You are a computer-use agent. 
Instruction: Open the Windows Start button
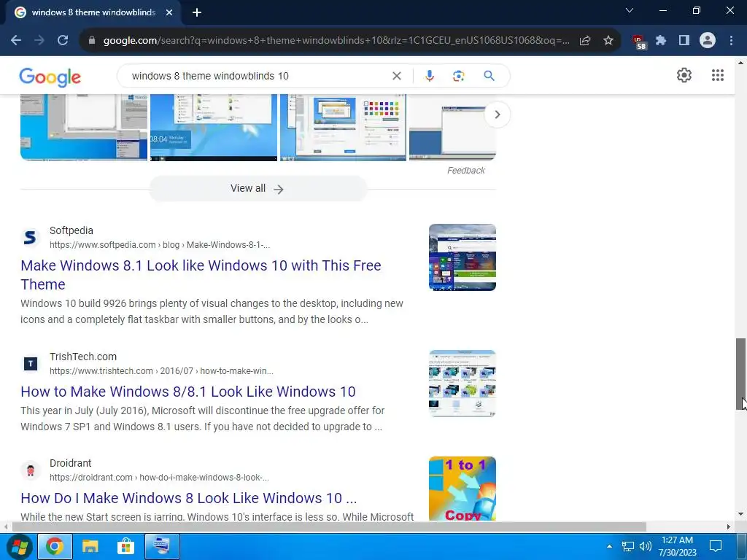[x=19, y=547]
